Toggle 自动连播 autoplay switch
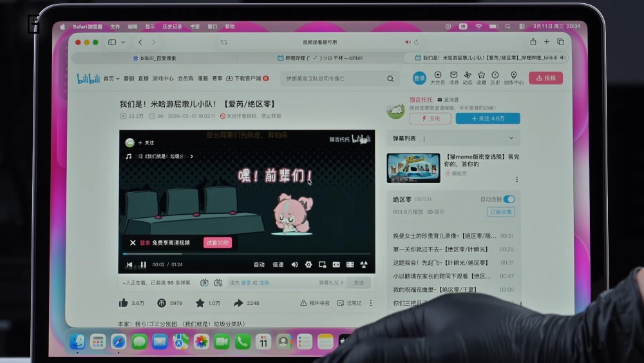The width and height of the screenshot is (644, 363). [x=509, y=199]
